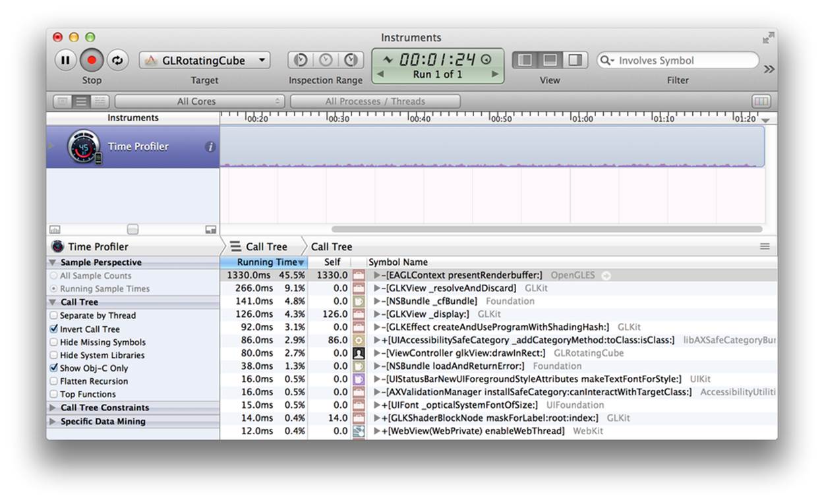
Task: Collapse Sample Perspective section
Action: click(x=52, y=262)
